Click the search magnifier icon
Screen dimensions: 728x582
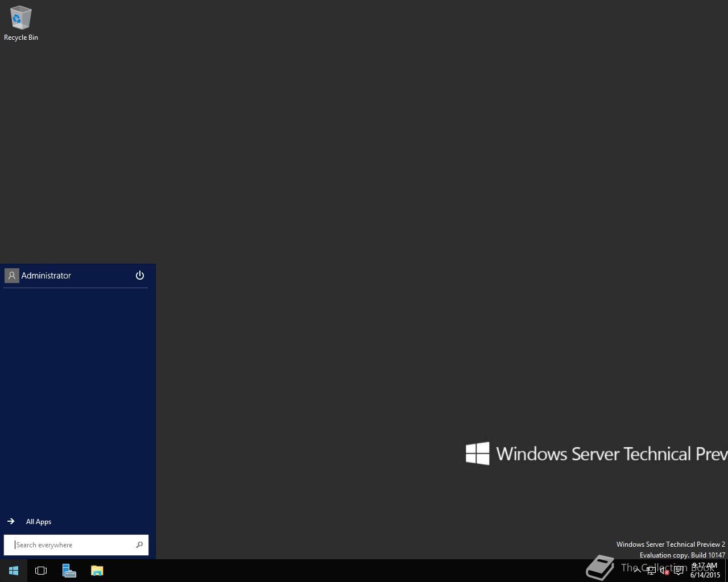coord(139,544)
